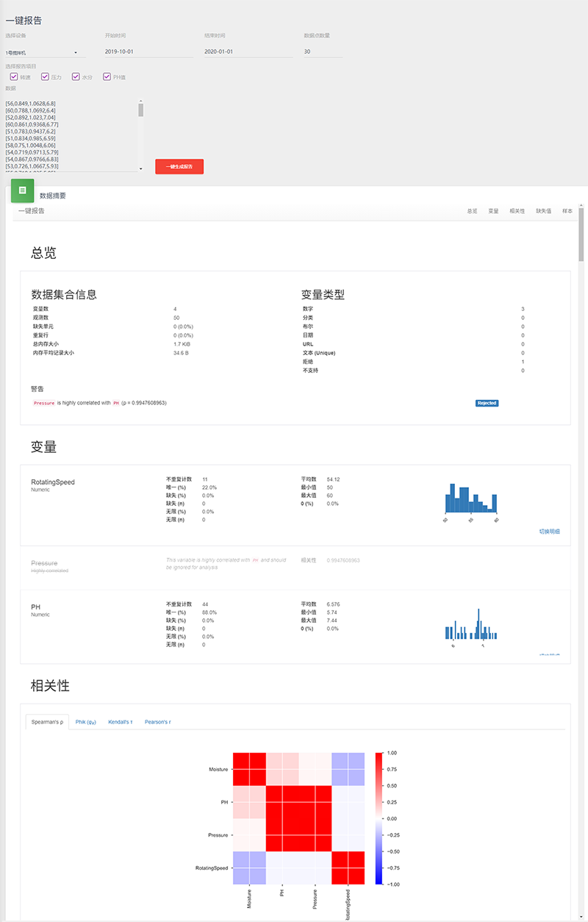Select the Phik (φk) correlation tab
588x922 pixels.
click(86, 722)
